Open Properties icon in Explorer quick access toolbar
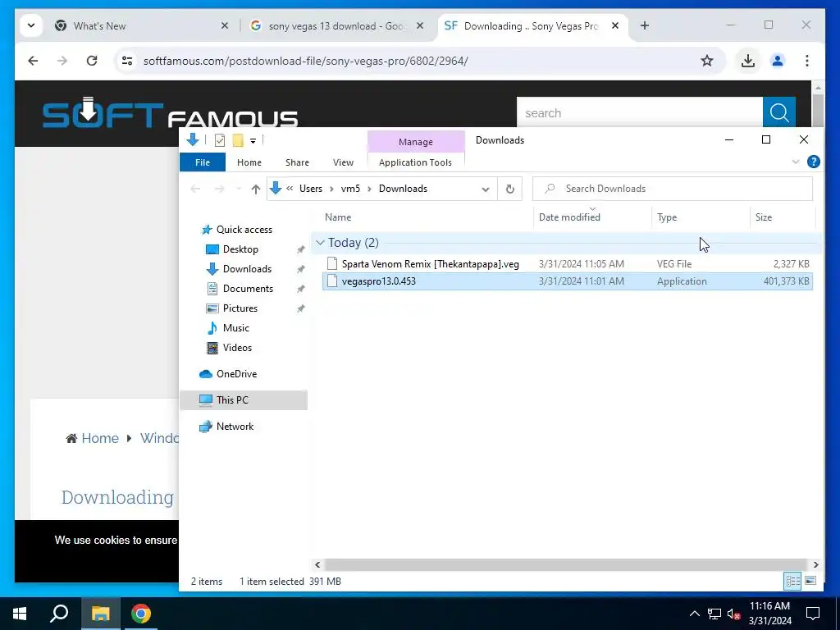Image resolution: width=840 pixels, height=630 pixels. point(220,140)
